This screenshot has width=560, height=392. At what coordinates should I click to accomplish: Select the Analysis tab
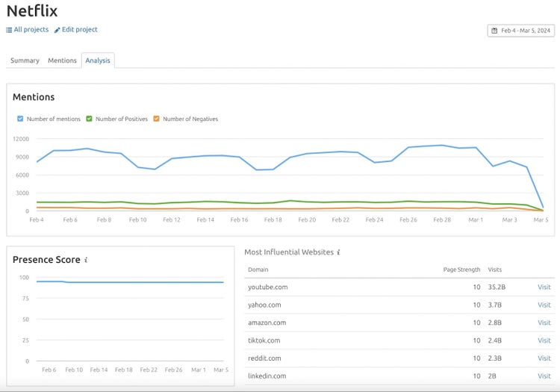tap(98, 60)
